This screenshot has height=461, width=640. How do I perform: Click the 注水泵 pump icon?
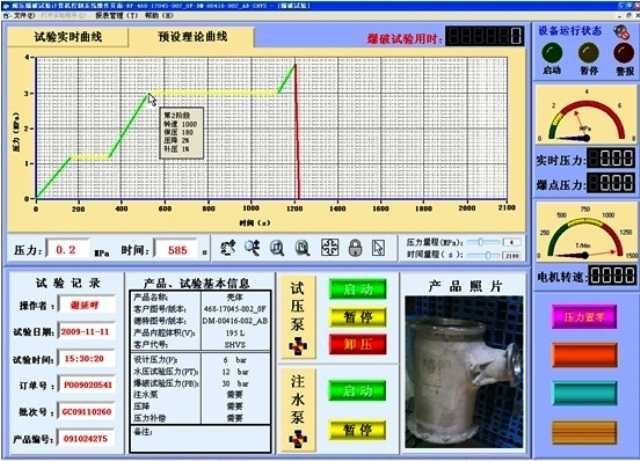pyautogui.click(x=296, y=435)
